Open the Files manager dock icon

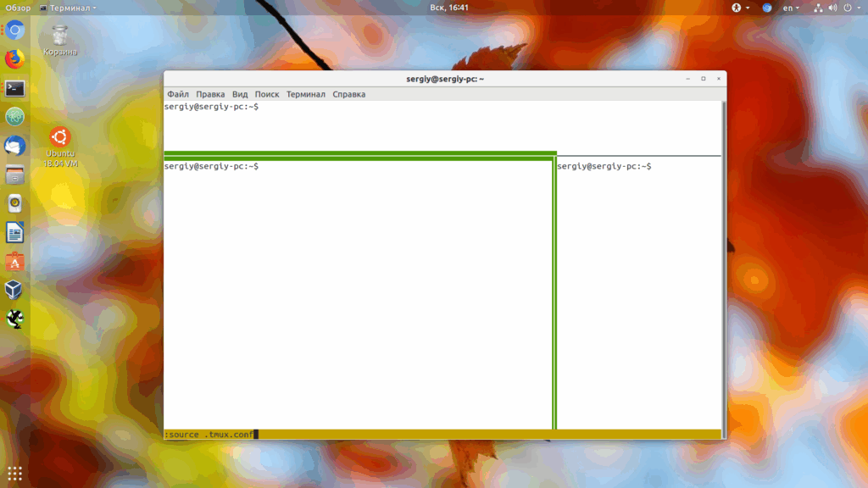(x=15, y=175)
